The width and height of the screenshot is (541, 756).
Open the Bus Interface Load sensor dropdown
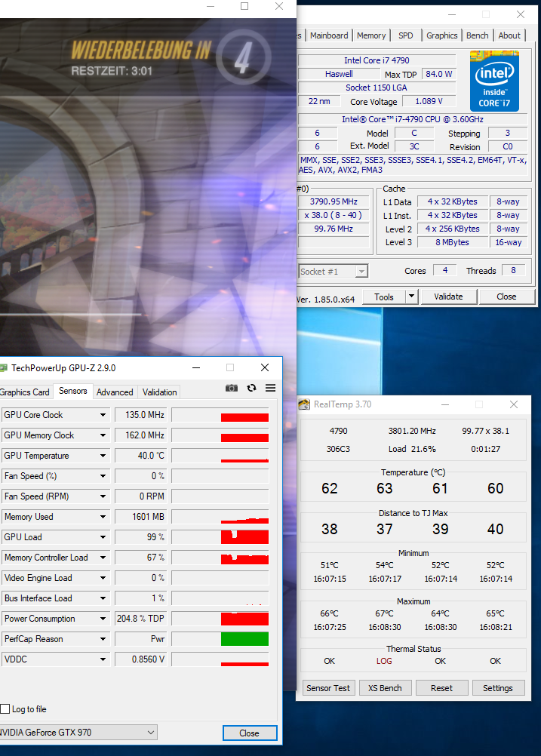tap(103, 598)
